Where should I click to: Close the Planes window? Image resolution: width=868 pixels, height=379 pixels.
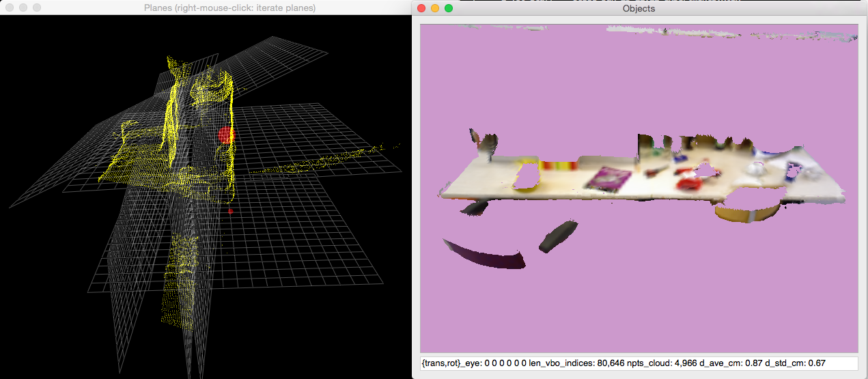pyautogui.click(x=10, y=8)
